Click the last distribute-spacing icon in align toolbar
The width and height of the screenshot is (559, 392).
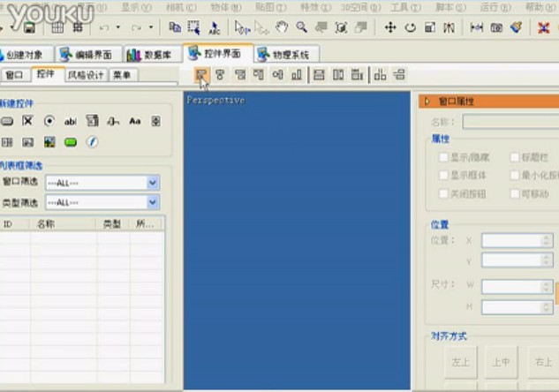click(399, 74)
